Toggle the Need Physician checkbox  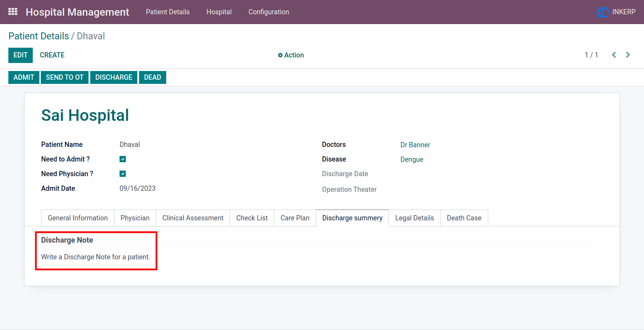123,174
